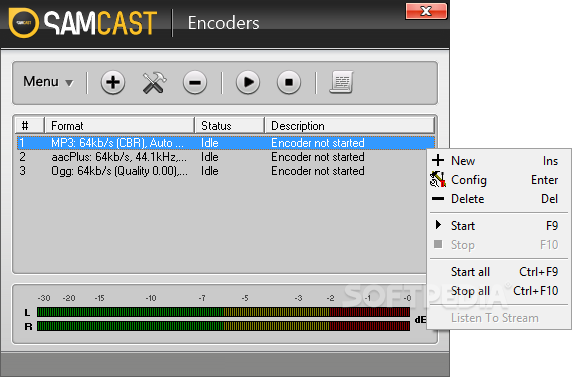Screen dimensions: 572x377
Task: Click the remove encoder minus toolbar button
Action: [195, 82]
